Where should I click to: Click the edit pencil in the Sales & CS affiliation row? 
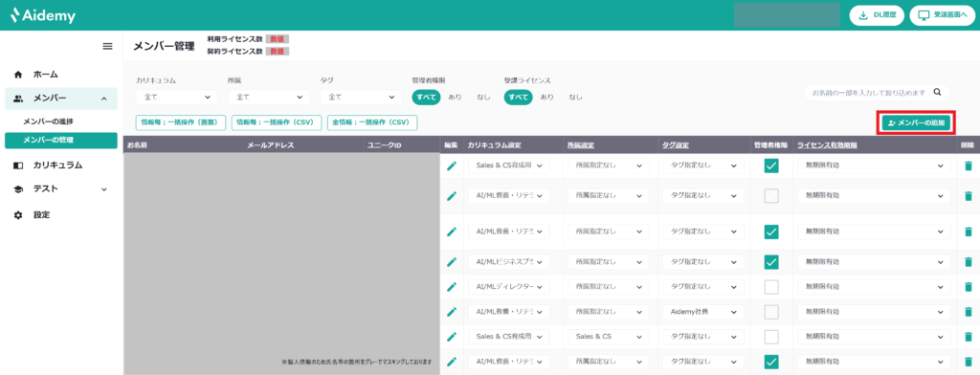coord(452,337)
